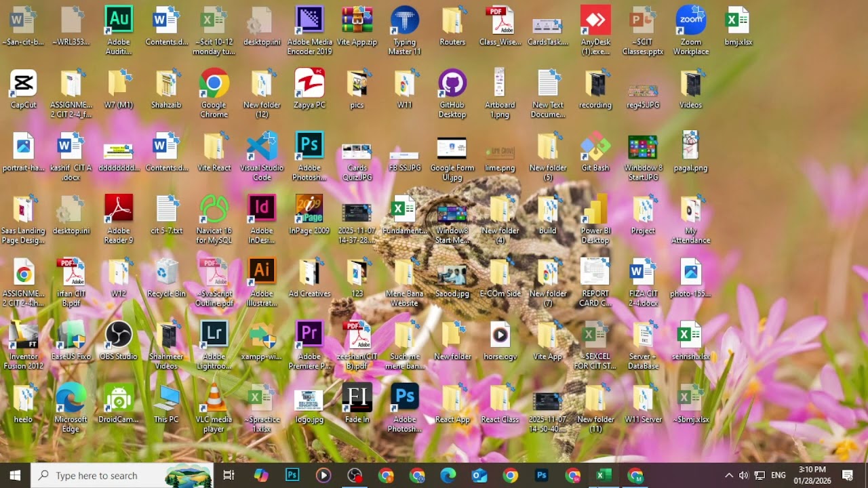Open the volume control in tray
The width and height of the screenshot is (868, 488).
tap(744, 476)
